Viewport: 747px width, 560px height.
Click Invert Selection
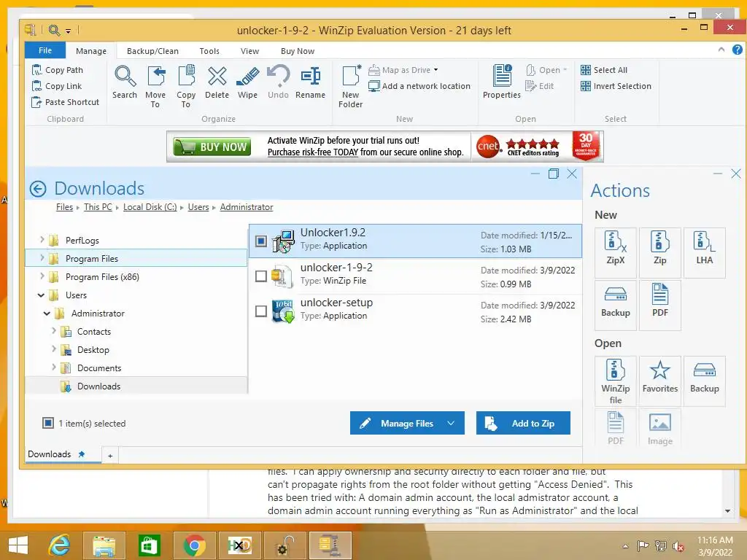[x=616, y=86]
